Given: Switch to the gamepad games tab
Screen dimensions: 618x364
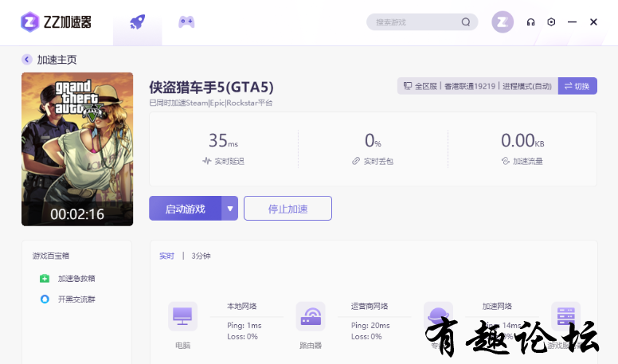Looking at the screenshot, I should pyautogui.click(x=186, y=22).
